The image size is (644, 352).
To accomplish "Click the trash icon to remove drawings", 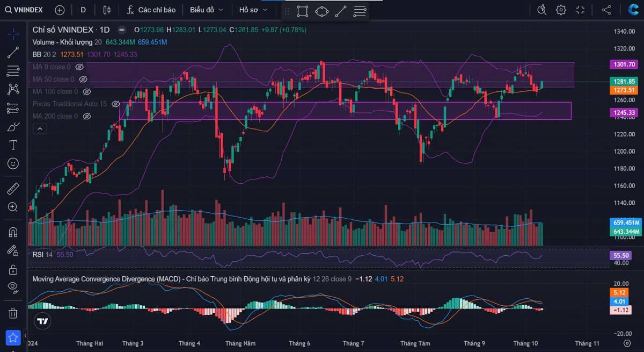I will click(x=13, y=313).
